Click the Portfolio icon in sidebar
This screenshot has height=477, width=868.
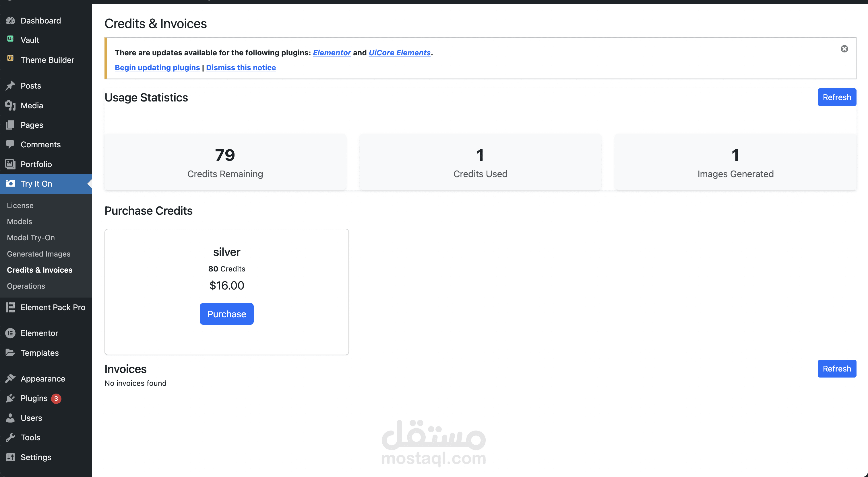10,164
